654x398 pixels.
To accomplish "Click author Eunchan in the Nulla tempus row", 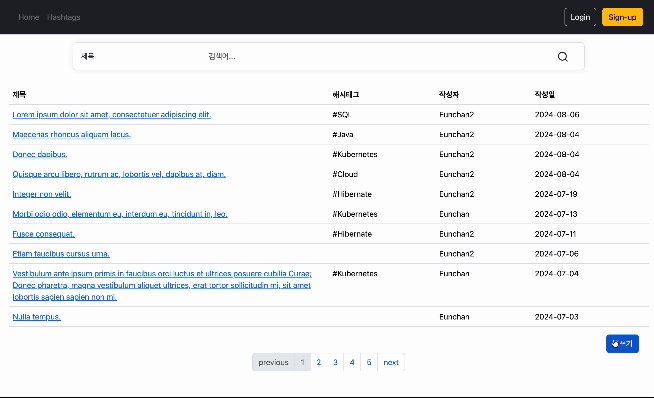I will 454,317.
